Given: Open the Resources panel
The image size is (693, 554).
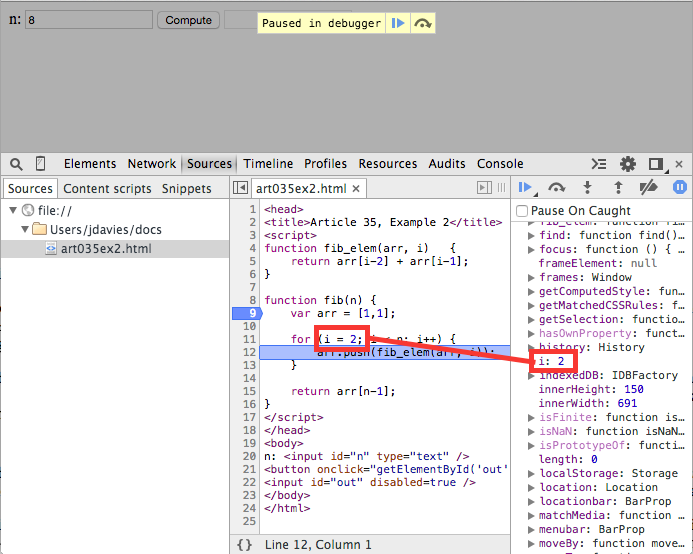Looking at the screenshot, I should click(388, 164).
